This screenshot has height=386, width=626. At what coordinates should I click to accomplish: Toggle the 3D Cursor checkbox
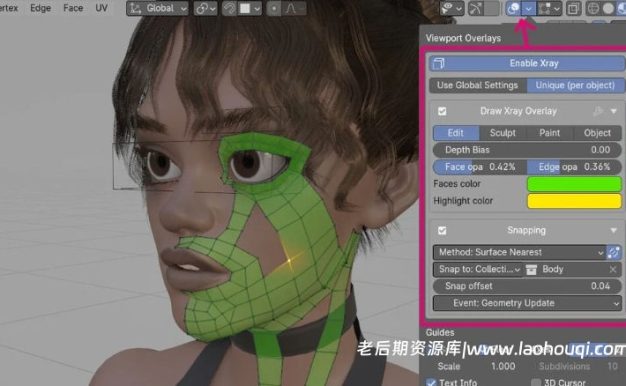(536, 382)
